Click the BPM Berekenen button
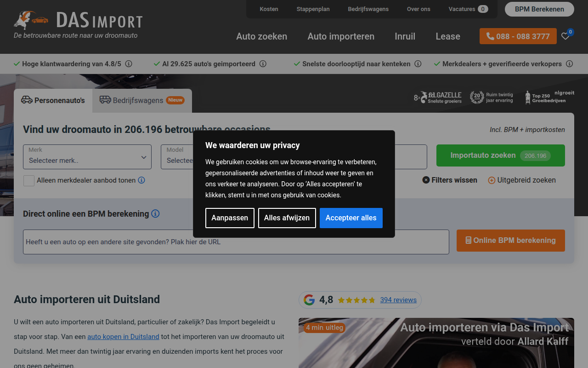This screenshot has width=588, height=368. [539, 9]
